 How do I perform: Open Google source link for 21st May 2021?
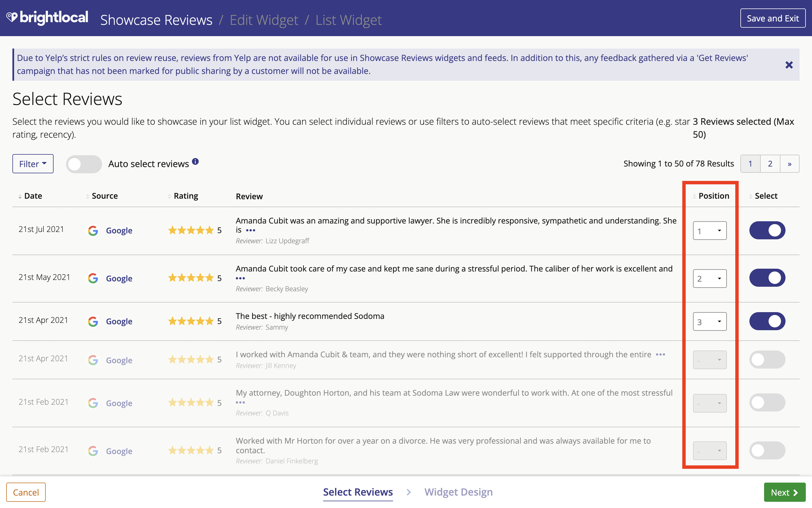(x=119, y=279)
